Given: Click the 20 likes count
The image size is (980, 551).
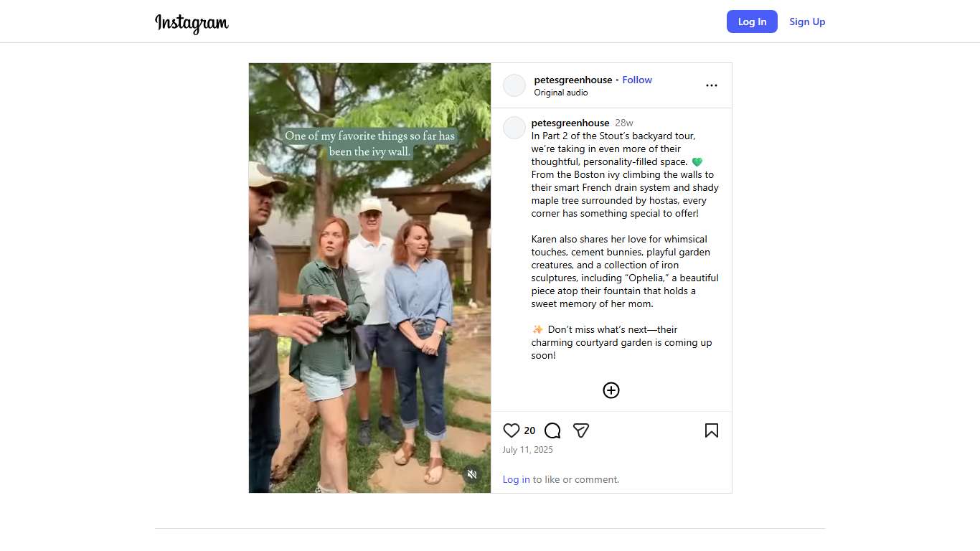Looking at the screenshot, I should 529,430.
